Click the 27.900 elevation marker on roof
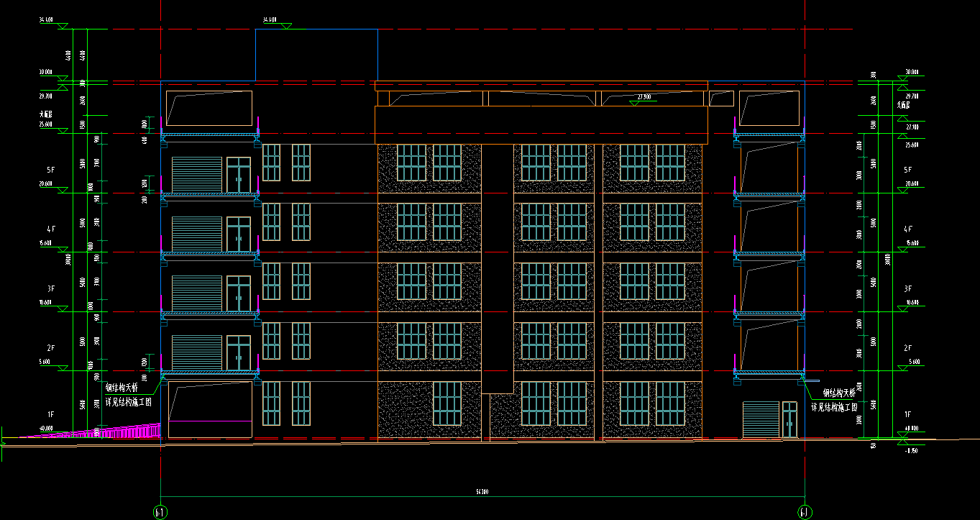The width and height of the screenshot is (980, 520). coord(644,98)
